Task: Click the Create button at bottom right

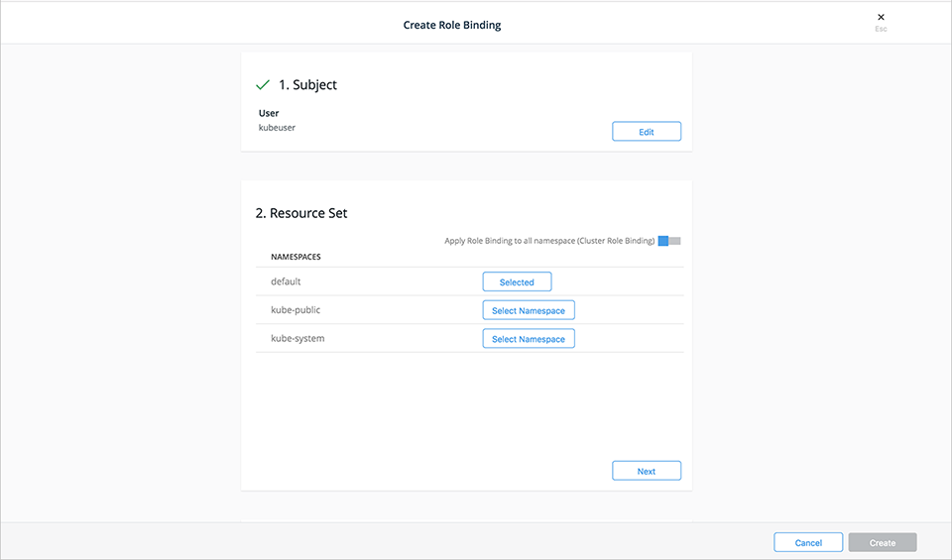Action: click(883, 542)
